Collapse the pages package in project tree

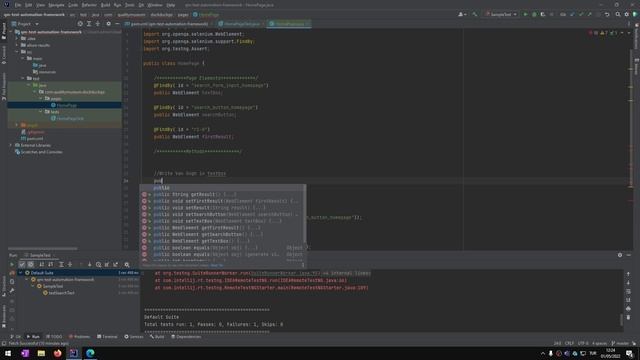click(40, 98)
